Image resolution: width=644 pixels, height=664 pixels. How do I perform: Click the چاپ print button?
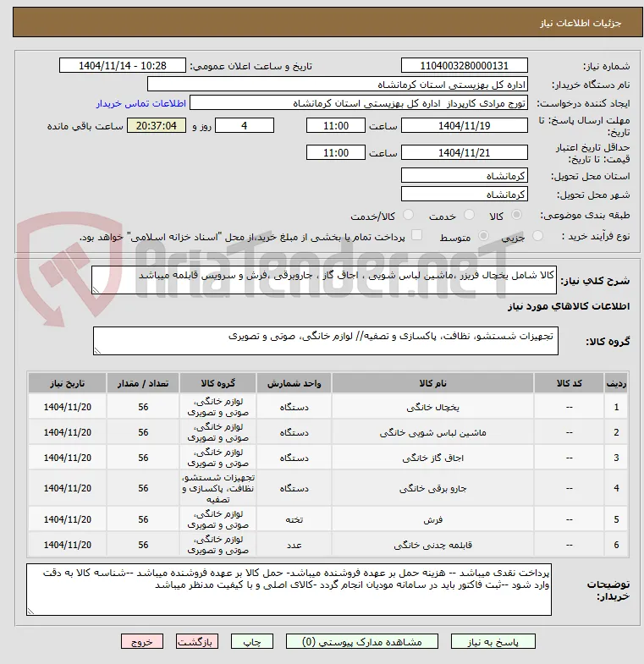[x=252, y=641]
